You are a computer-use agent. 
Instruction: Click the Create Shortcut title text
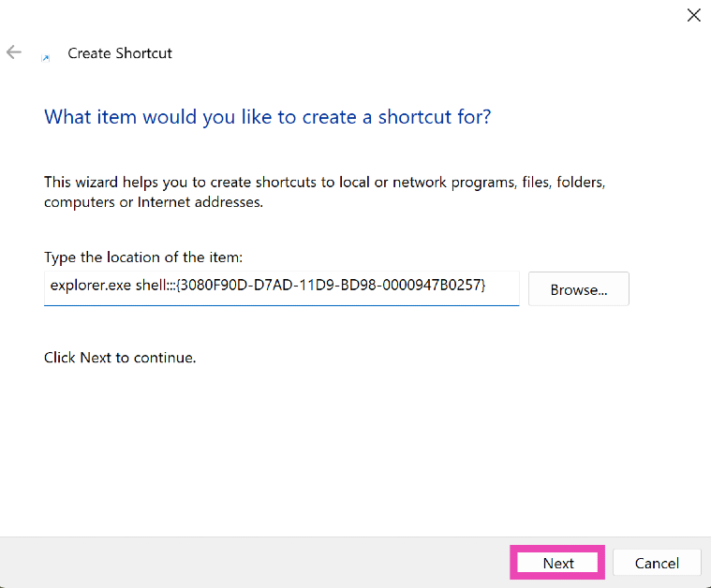pos(120,53)
